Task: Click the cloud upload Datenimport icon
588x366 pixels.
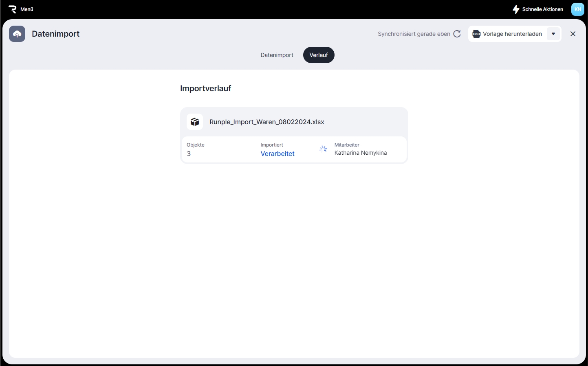Action: point(17,34)
